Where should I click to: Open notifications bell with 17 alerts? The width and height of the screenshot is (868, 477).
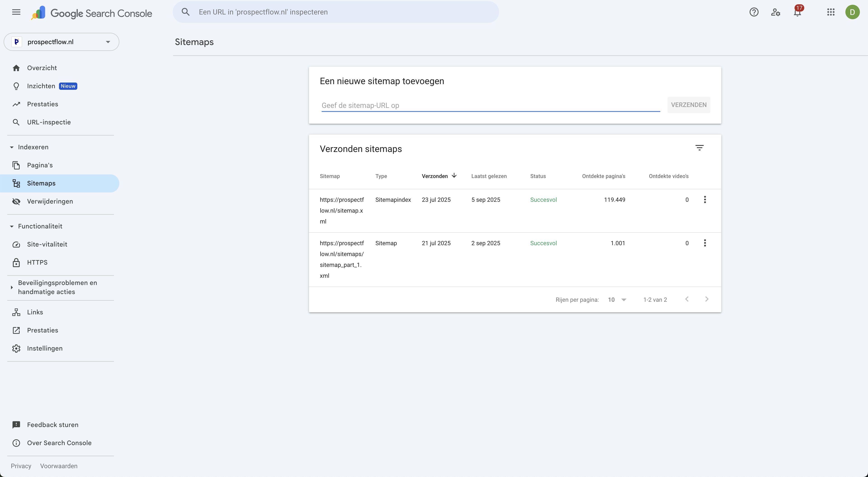click(x=797, y=12)
